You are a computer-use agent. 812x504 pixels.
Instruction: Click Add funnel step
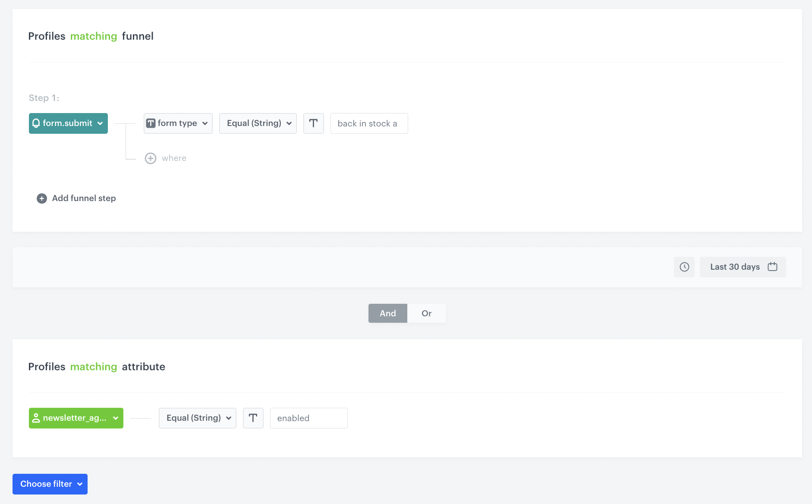pos(84,198)
